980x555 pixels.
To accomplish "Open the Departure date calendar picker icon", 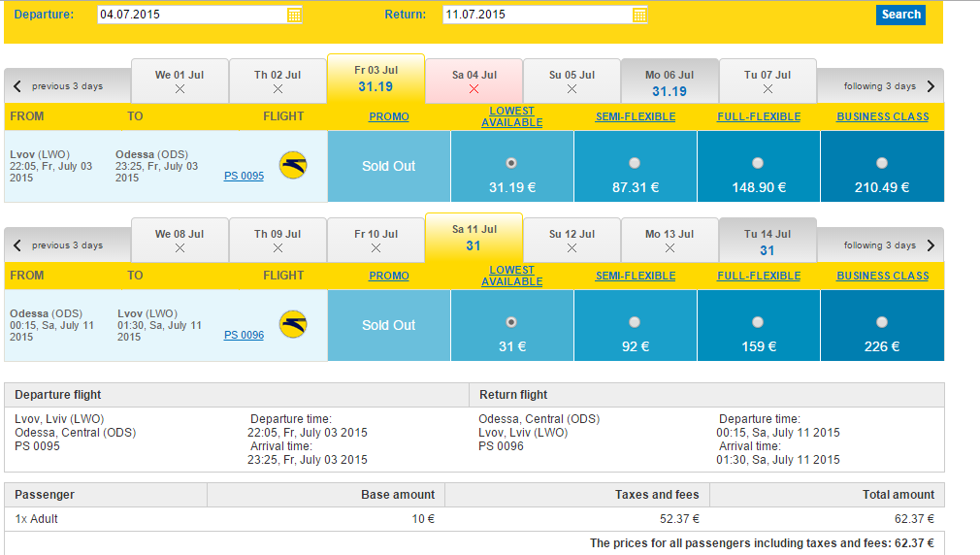I will click(294, 15).
